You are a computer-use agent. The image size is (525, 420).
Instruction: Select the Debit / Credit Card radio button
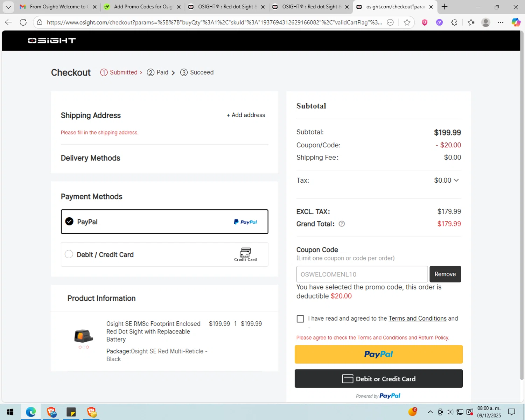(69, 254)
